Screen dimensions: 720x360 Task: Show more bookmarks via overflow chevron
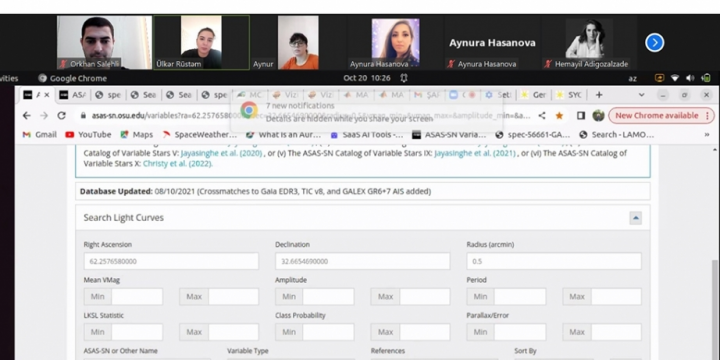point(707,135)
